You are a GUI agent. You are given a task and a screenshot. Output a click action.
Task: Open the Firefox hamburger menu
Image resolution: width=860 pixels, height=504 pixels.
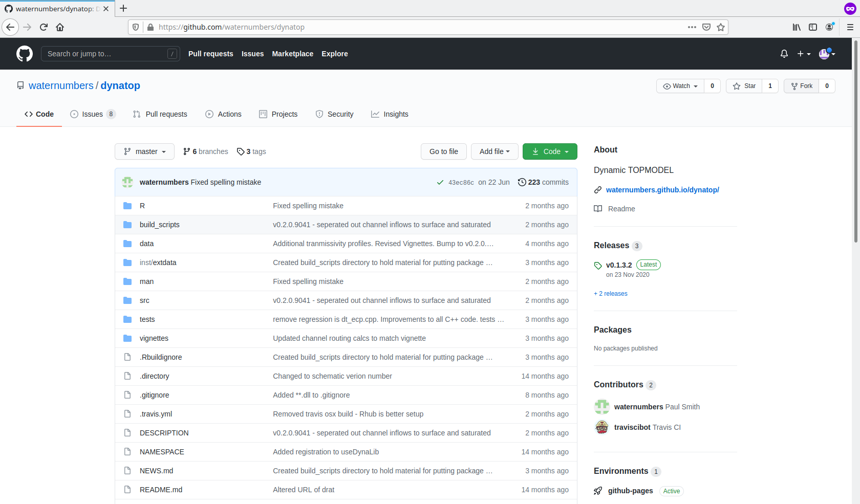(x=850, y=27)
